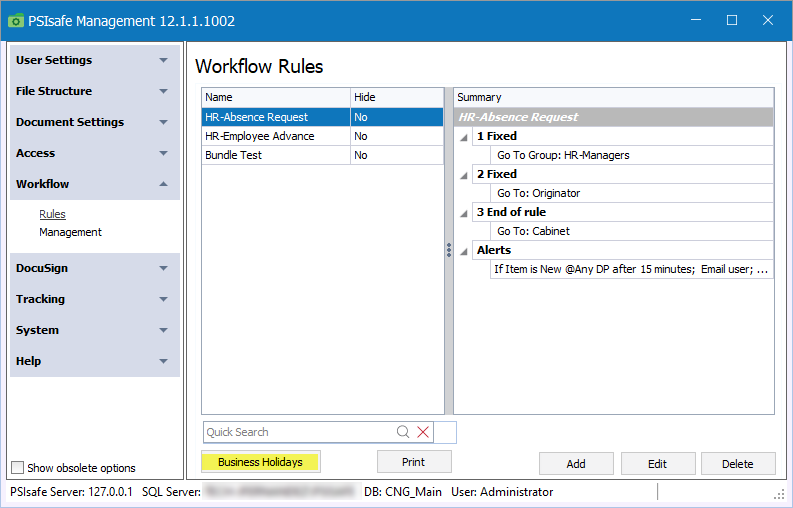Click the Business Holidays button
Image resolution: width=793 pixels, height=508 pixels.
[260, 462]
